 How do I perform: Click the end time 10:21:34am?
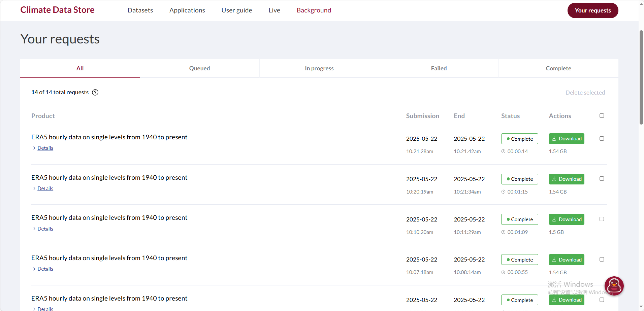(x=467, y=192)
